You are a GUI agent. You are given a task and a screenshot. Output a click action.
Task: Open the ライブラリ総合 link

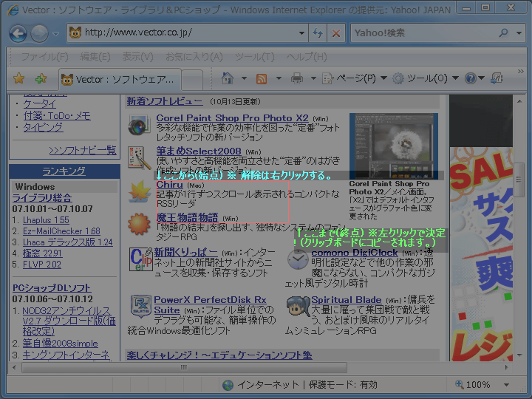click(x=42, y=198)
